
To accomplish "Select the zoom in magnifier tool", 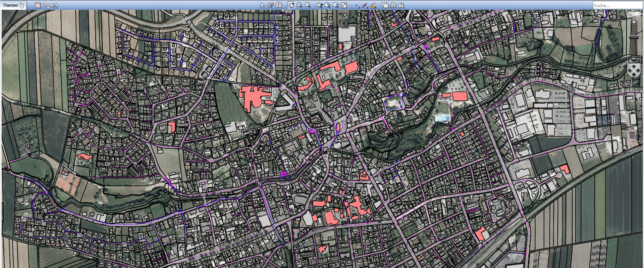I will click(299, 5).
